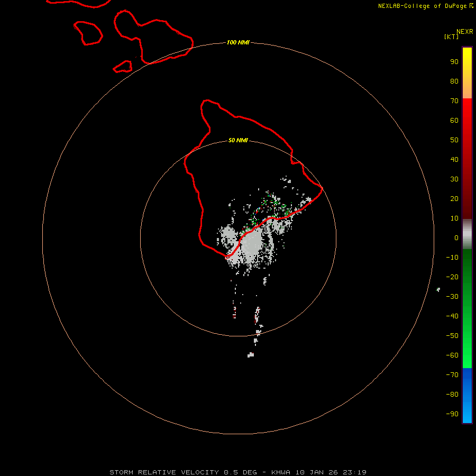
Task: Click the 30 value on the velocity scale
Action: 454,179
